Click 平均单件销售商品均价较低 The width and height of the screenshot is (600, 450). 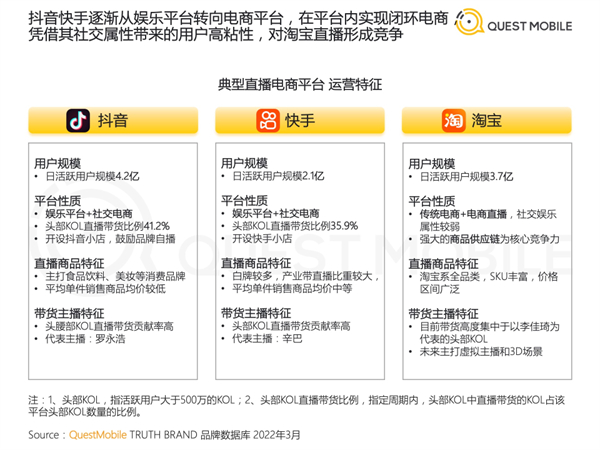105,289
